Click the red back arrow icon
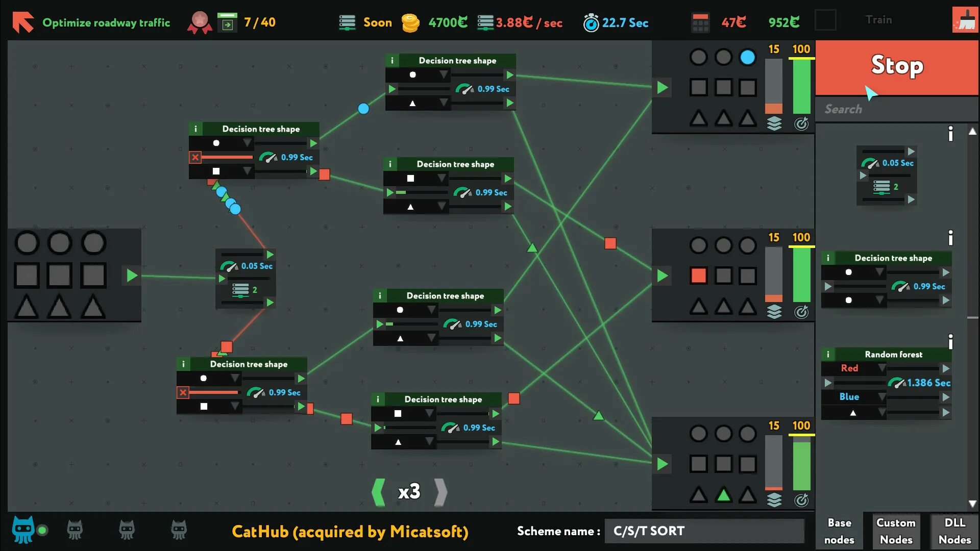This screenshot has width=980, height=551. (23, 22)
